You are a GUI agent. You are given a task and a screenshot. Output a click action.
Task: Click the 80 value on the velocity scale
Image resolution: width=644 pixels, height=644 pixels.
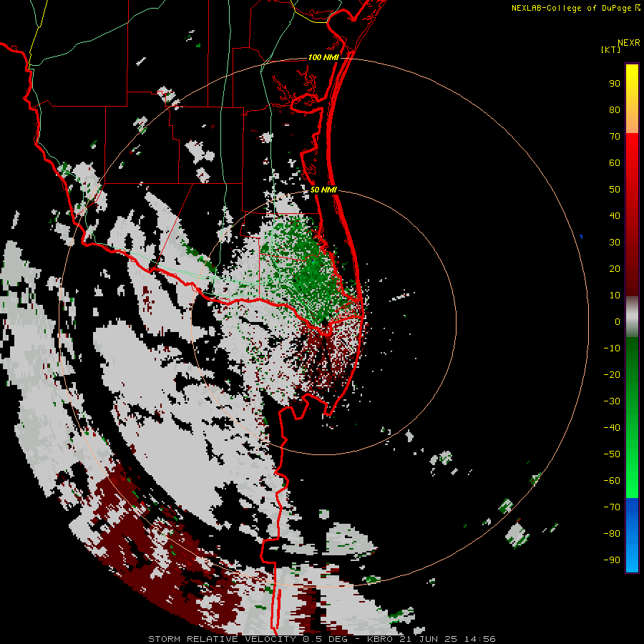pos(615,110)
